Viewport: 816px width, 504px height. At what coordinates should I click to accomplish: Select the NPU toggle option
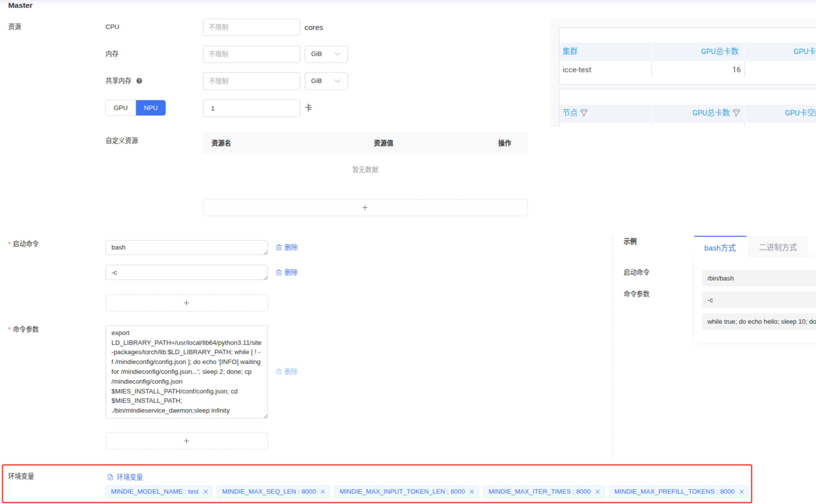tap(150, 108)
